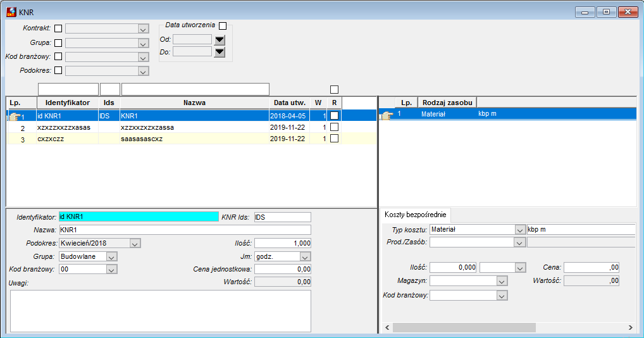Check the R box for row cxzxczz
The width and height of the screenshot is (644, 338).
(x=334, y=139)
